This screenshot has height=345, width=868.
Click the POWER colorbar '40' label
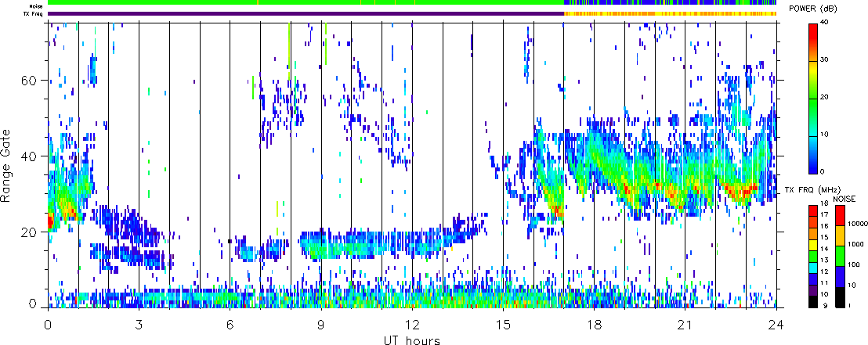tap(826, 22)
